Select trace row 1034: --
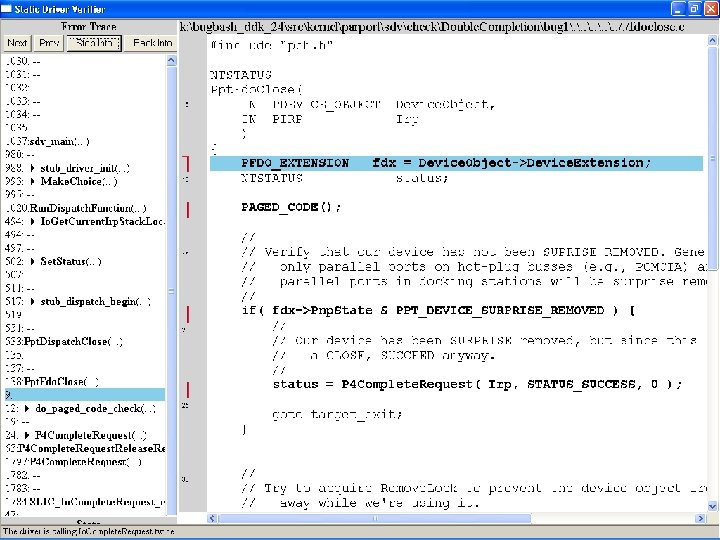 pos(22,115)
